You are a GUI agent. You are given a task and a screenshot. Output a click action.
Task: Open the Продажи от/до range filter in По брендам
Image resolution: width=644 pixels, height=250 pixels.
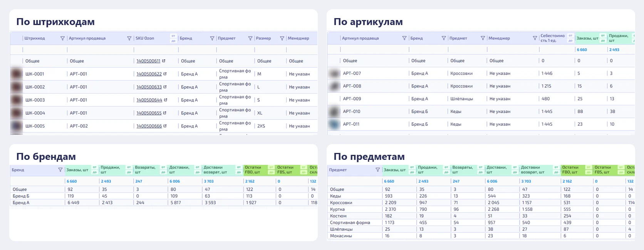click(x=129, y=170)
